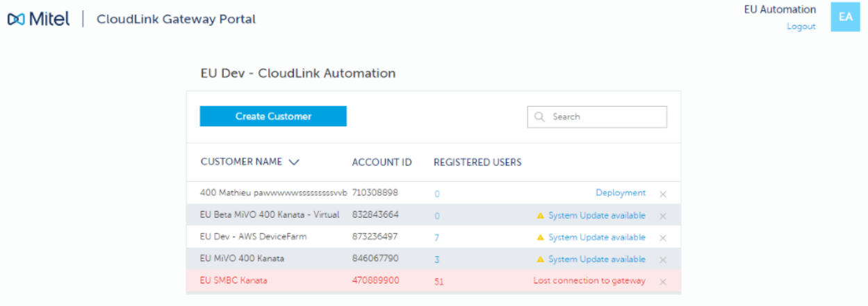Delete EU Dev - AWS DeviceFarm customer

pos(662,238)
